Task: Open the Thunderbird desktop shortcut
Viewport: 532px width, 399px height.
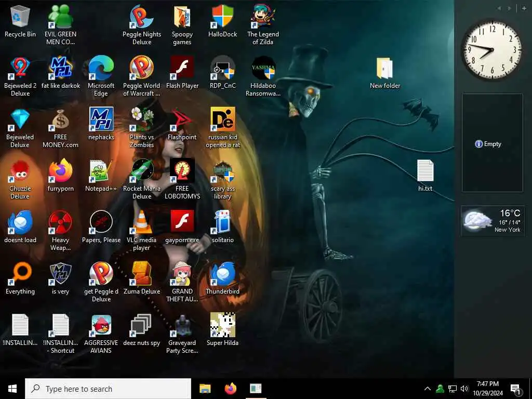Action: [x=222, y=279]
